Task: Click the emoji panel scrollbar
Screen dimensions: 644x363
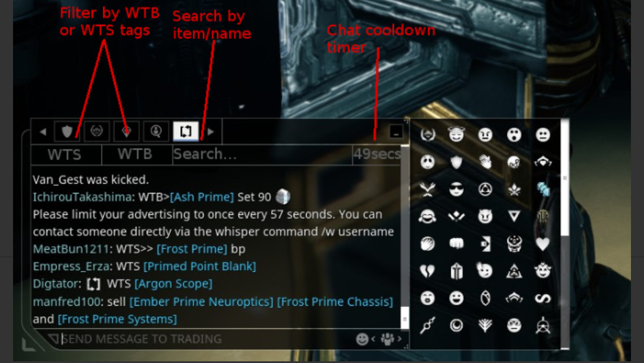Action: (x=565, y=178)
